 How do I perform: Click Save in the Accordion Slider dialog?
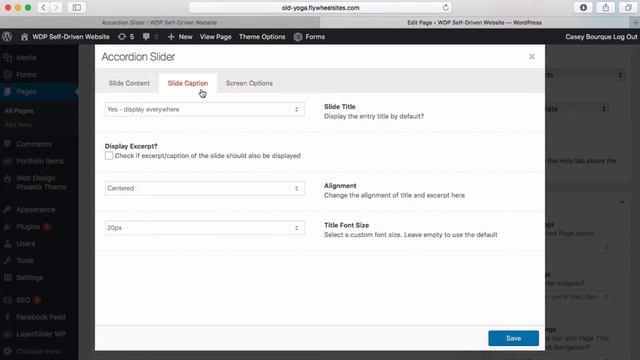[513, 338]
